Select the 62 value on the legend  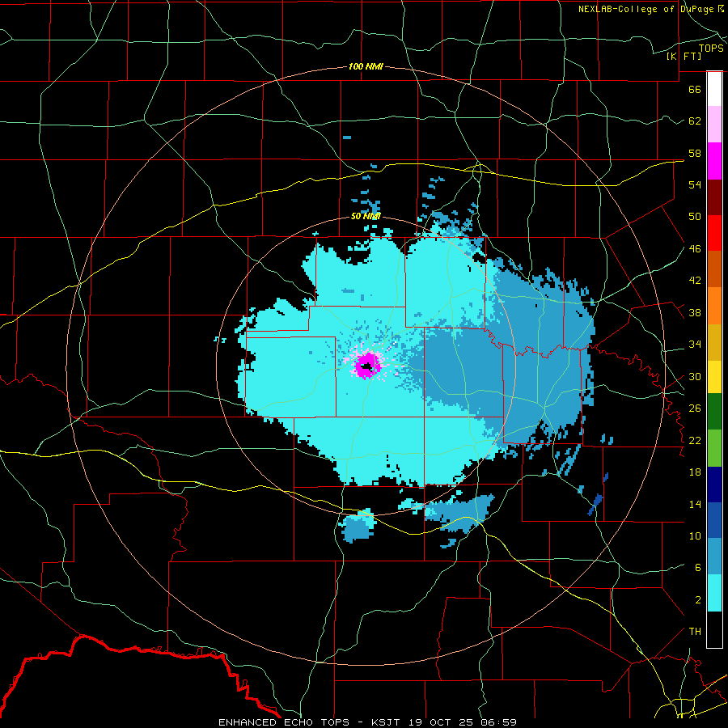click(695, 121)
